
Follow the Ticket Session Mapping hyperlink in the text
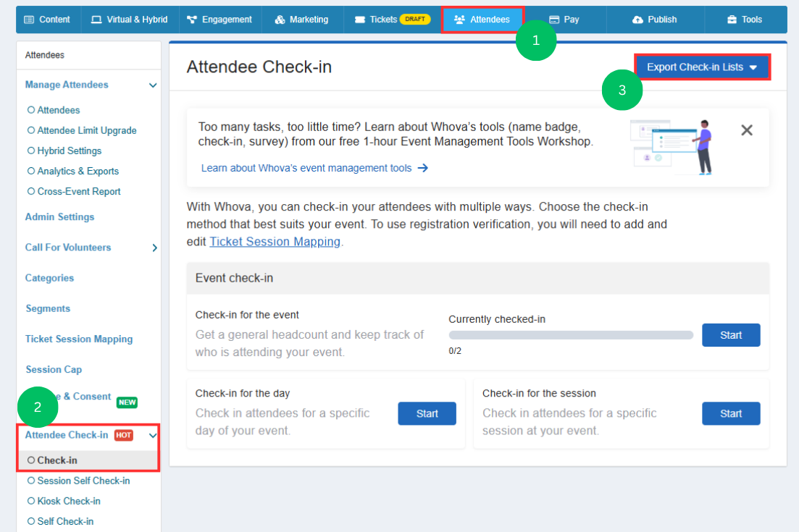point(275,241)
